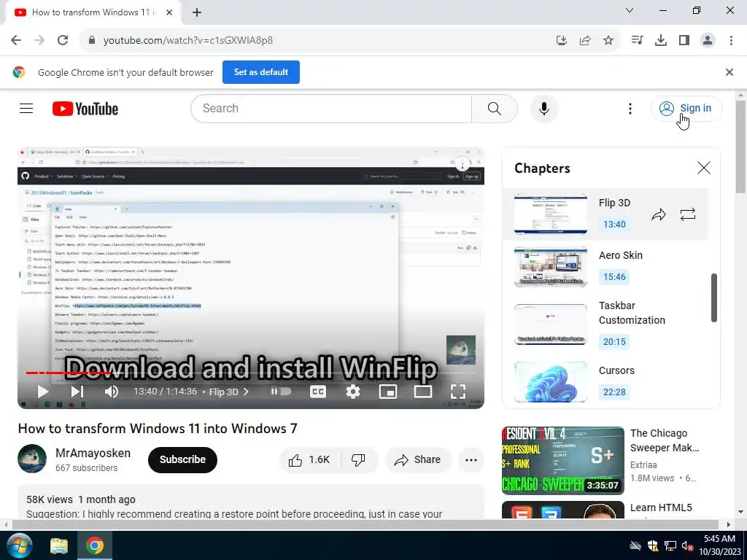
Task: Go to YouTube home via logo
Action: [x=85, y=109]
